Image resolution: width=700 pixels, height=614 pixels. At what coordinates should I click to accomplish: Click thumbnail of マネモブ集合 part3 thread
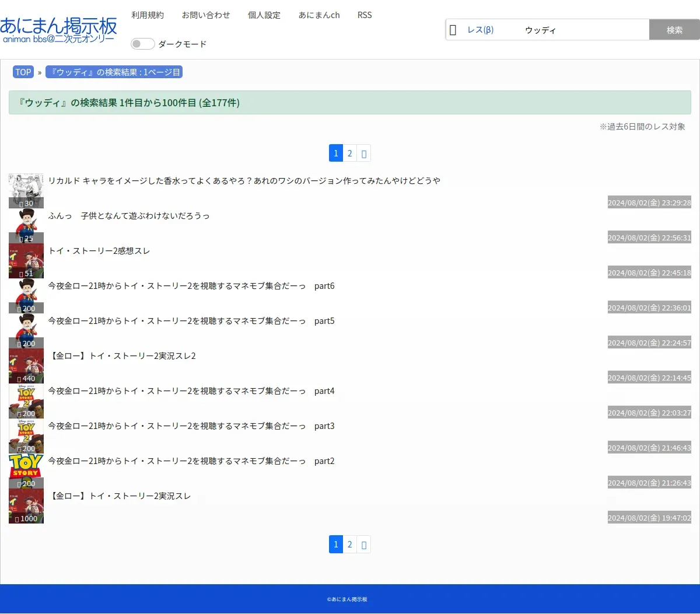[x=26, y=436]
